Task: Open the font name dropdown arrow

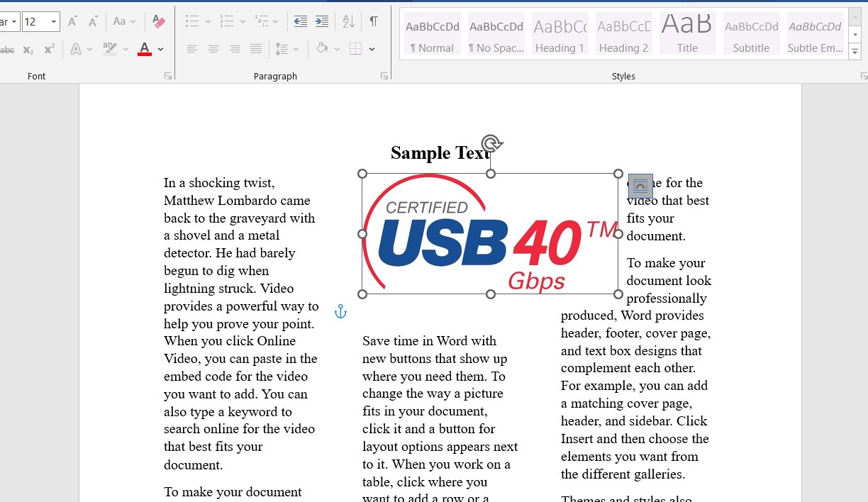Action: point(14,22)
